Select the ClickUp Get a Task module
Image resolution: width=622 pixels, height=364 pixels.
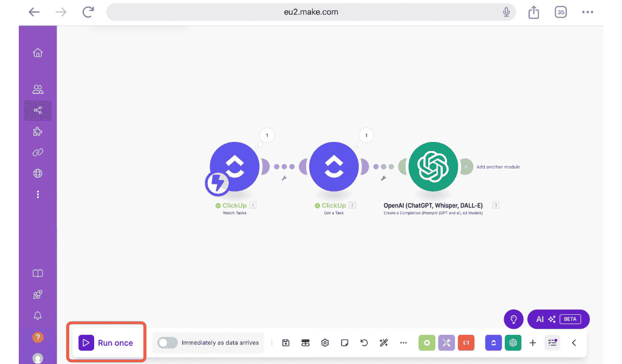(x=333, y=167)
